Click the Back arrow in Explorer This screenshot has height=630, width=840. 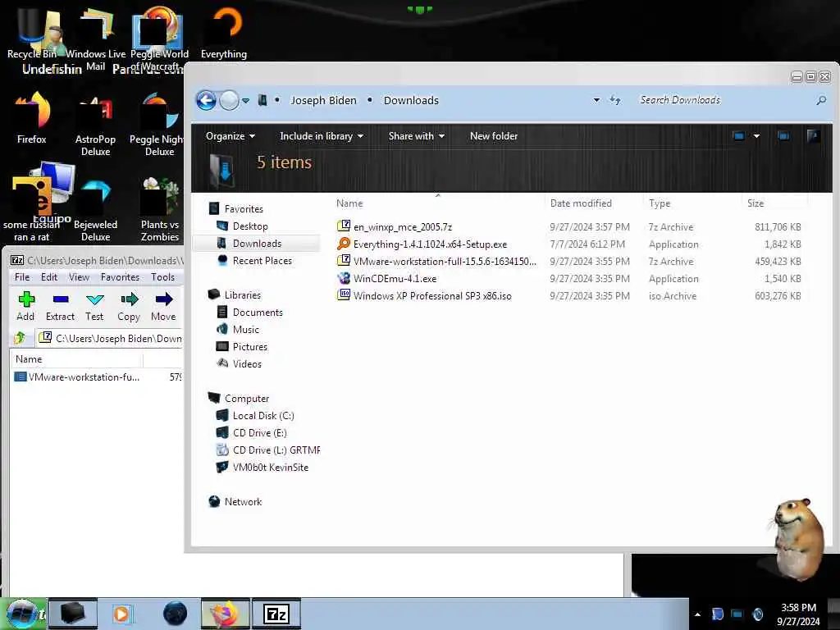[206, 100]
